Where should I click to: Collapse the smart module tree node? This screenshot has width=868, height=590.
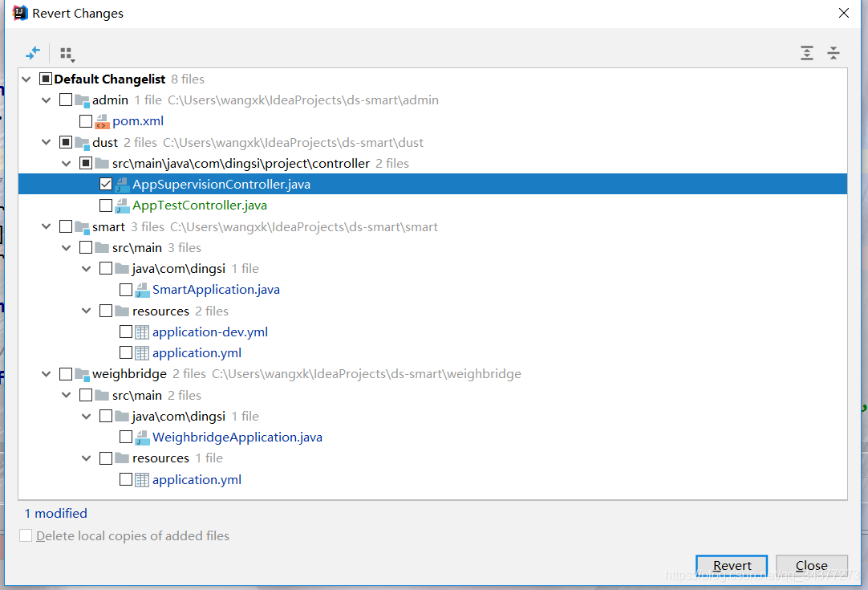(x=47, y=227)
